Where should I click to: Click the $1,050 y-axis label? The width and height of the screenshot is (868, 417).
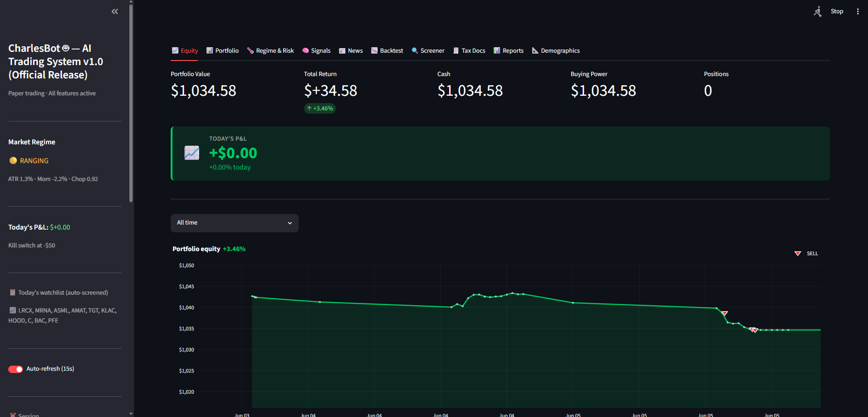(x=187, y=265)
